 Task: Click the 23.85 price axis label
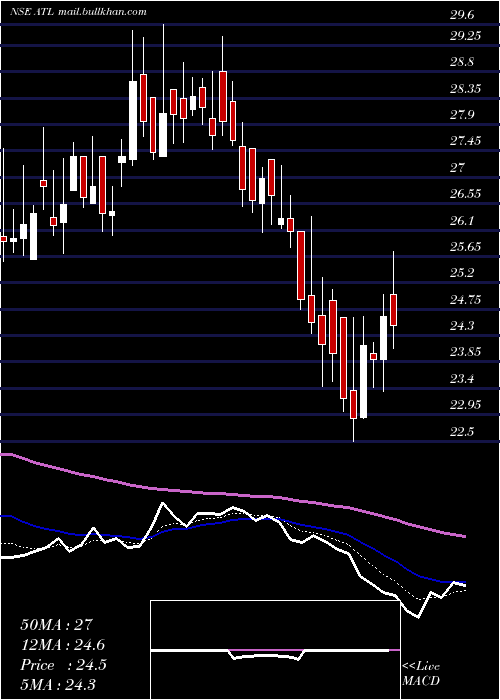(x=466, y=352)
